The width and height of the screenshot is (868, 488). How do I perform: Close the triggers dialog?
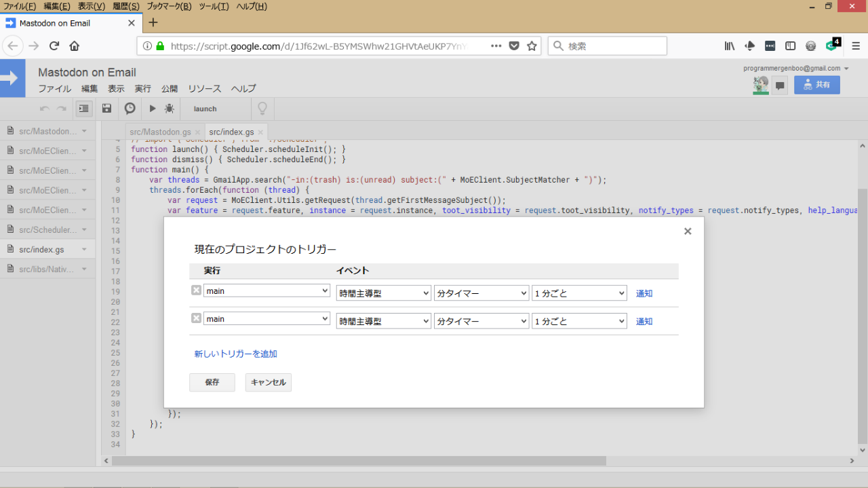[688, 231]
